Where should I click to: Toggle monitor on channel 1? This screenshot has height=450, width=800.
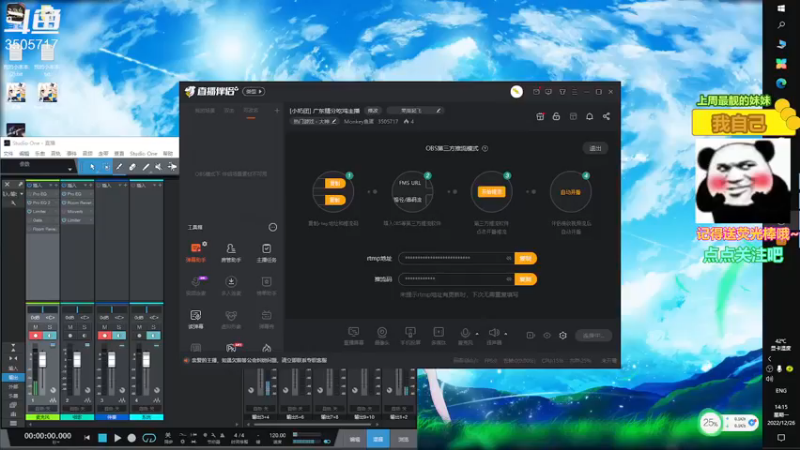click(50, 336)
